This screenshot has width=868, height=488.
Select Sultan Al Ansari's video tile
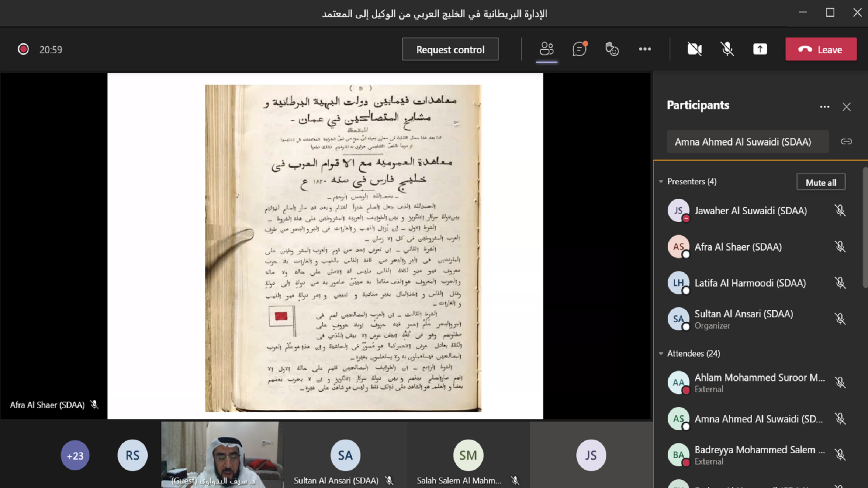(345, 455)
